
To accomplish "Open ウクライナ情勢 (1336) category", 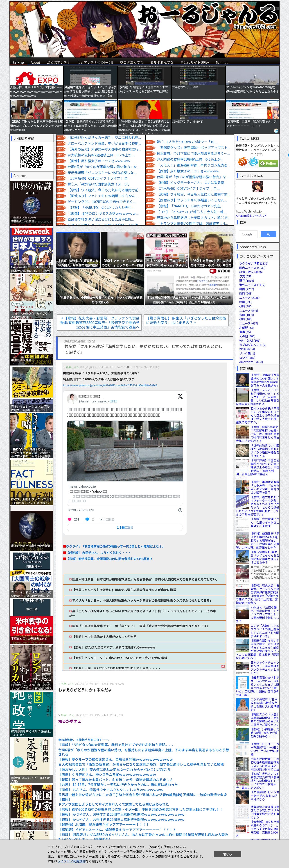I will tap(254, 263).
